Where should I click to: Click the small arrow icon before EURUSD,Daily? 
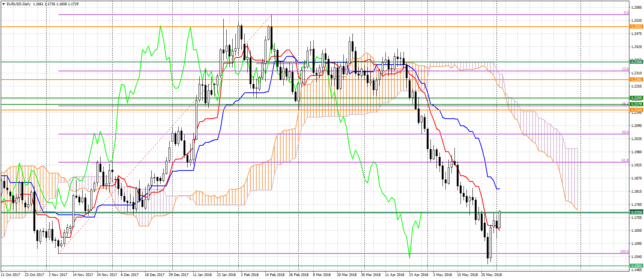point(4,4)
